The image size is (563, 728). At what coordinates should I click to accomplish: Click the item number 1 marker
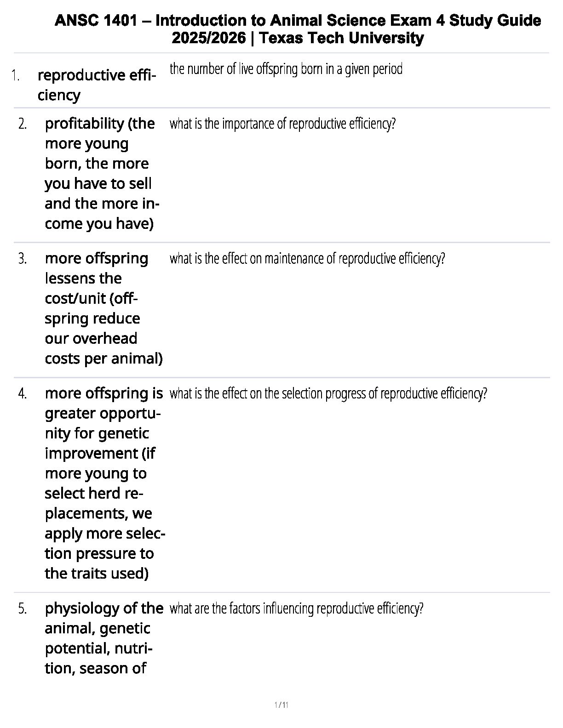coord(16,75)
